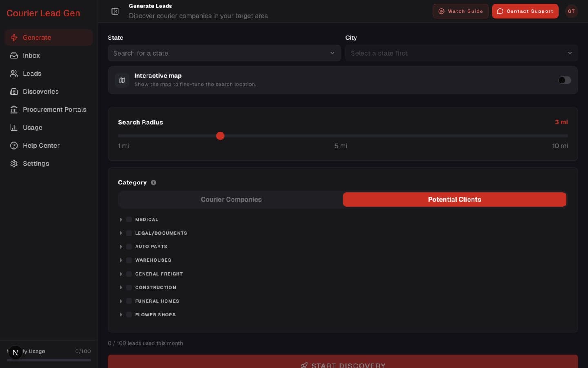Screen dimensions: 588x368
Task: Click the Settings gear icon
Action: click(14, 164)
